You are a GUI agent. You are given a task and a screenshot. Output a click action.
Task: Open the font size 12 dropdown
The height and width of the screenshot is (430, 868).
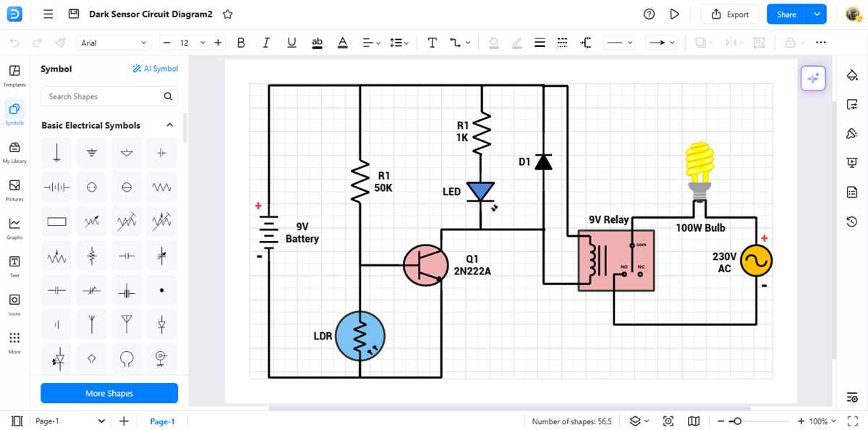click(x=192, y=43)
